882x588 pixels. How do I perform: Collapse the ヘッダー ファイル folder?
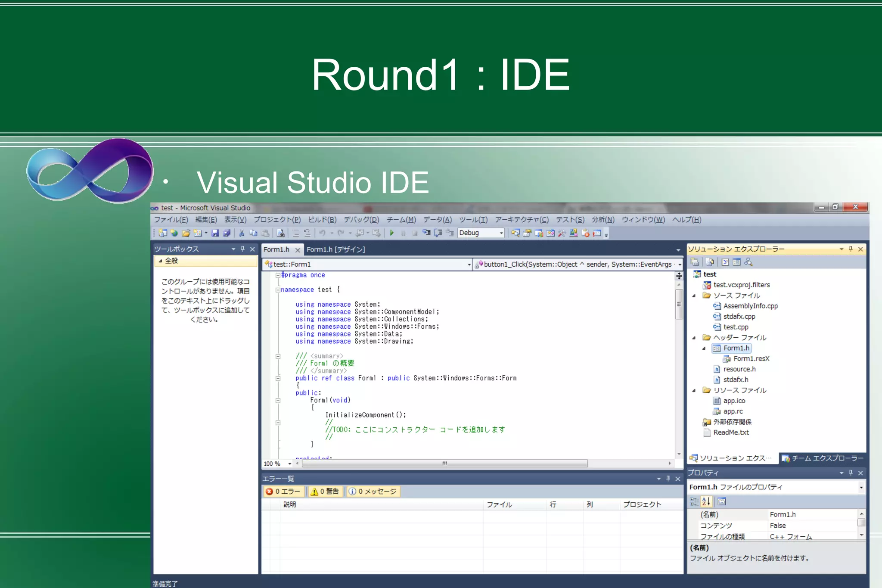(694, 338)
